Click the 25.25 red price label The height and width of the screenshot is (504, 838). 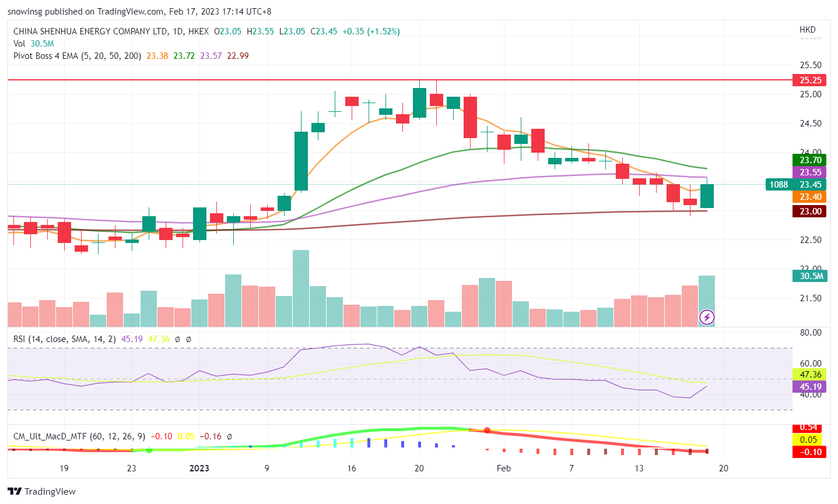(x=810, y=80)
